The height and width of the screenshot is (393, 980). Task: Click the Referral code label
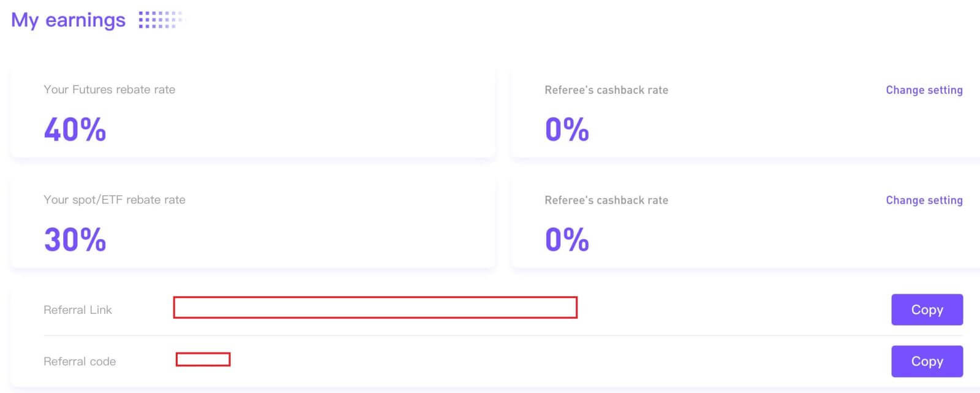point(80,361)
